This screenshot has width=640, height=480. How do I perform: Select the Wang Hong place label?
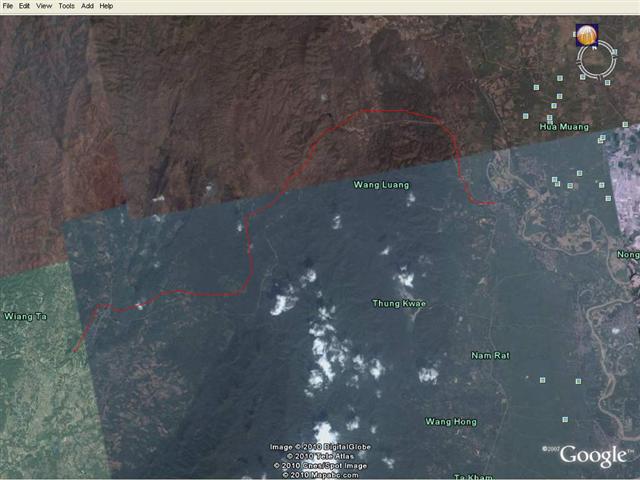point(451,422)
